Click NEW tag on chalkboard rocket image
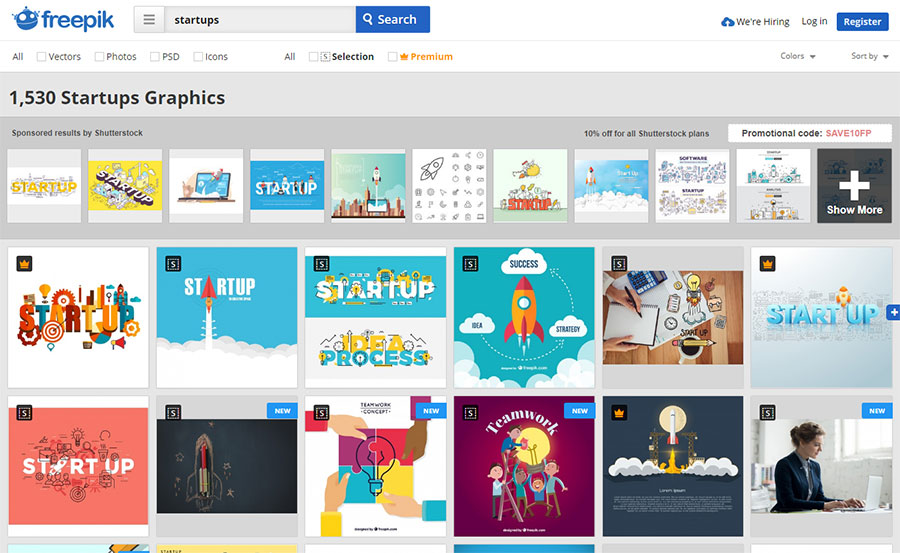This screenshot has height=553, width=900. tap(282, 411)
